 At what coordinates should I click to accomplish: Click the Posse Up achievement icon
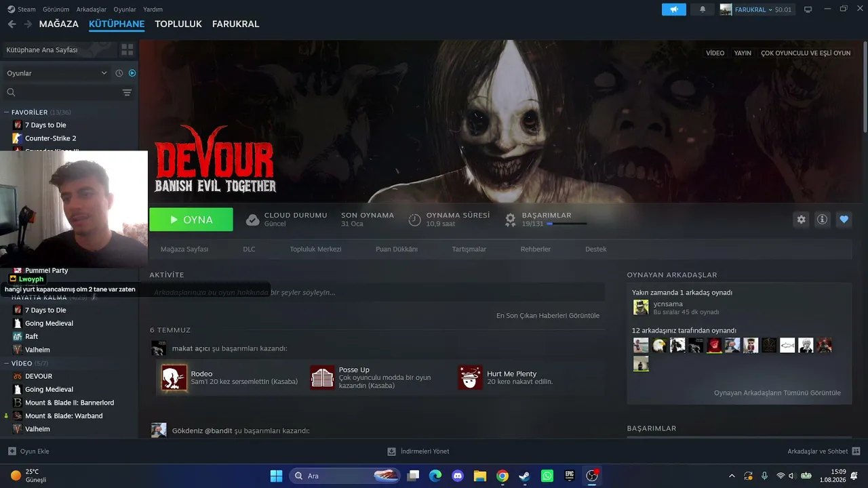pos(322,378)
